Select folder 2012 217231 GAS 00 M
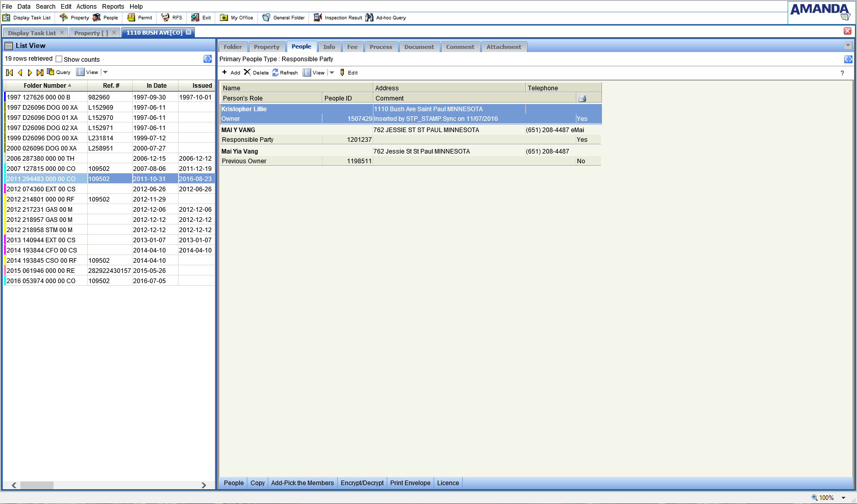Screen dimensions: 857x504 coord(40,210)
